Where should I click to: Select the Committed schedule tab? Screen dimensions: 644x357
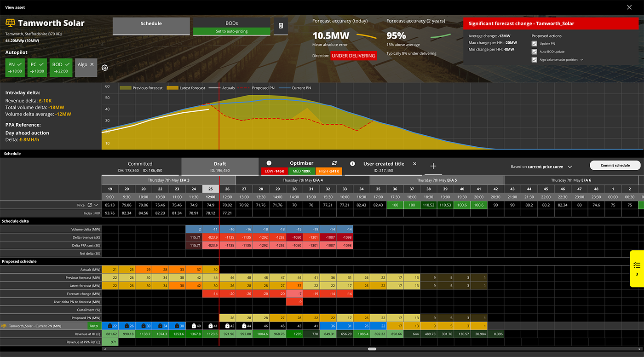140,167
